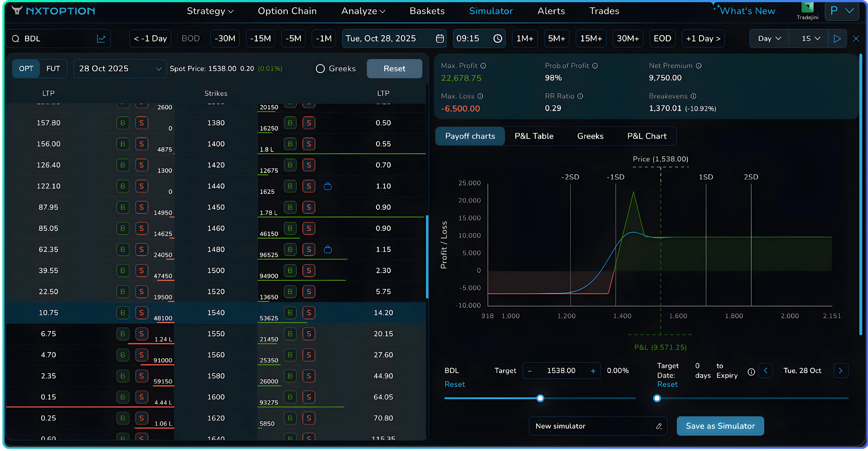Click the chart icon in BDL search box
This screenshot has width=868, height=451.
coord(101,38)
